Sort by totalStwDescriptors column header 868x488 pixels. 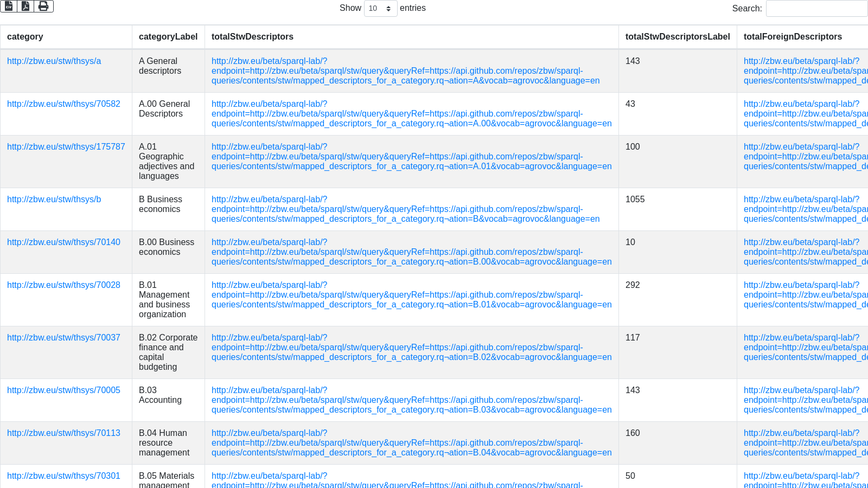coord(252,37)
